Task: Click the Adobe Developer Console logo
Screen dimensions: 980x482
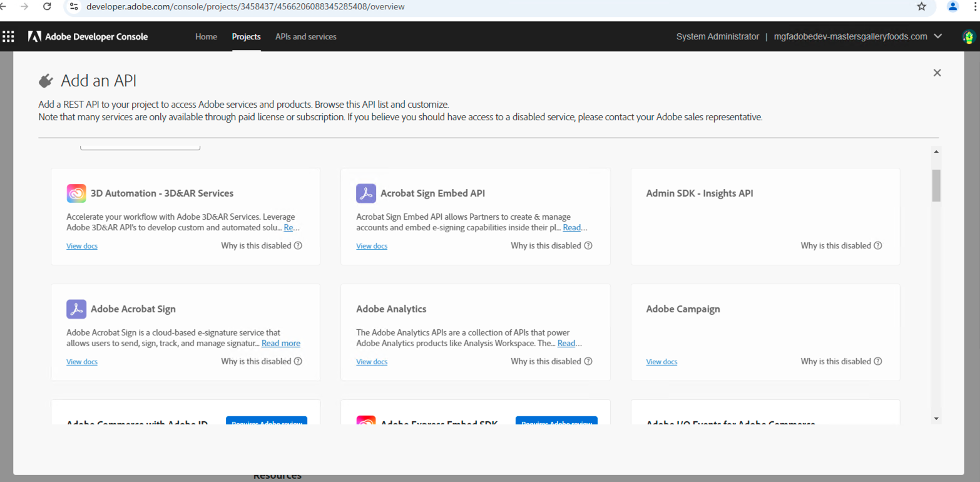Action: tap(88, 36)
